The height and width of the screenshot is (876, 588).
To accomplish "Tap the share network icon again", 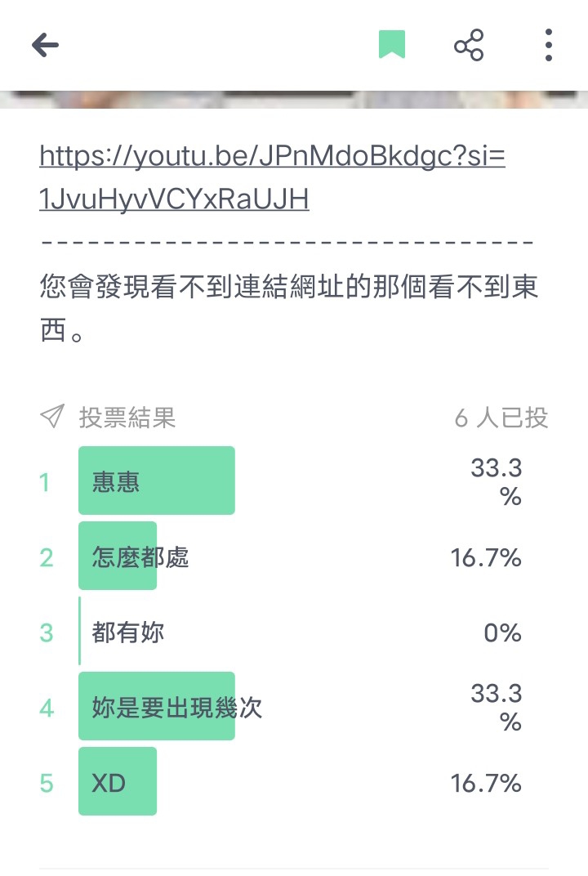I will 469,46.
